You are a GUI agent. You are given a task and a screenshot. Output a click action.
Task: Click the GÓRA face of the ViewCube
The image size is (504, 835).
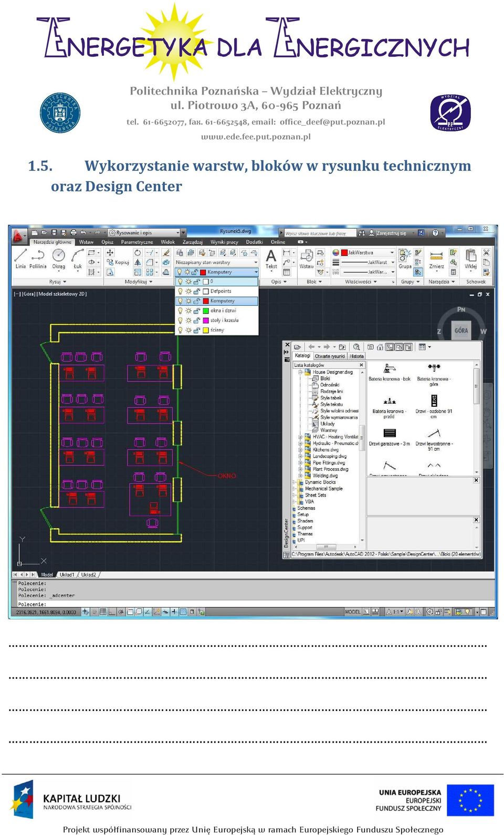461,331
